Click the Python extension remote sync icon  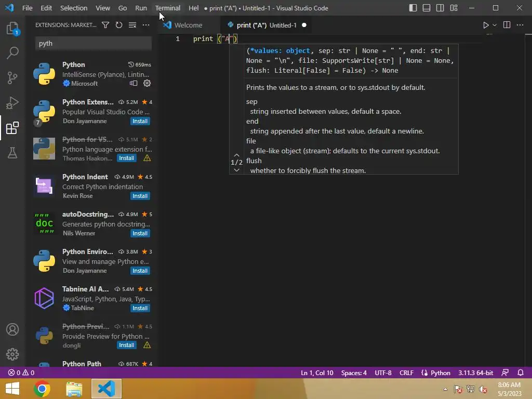[x=134, y=83]
